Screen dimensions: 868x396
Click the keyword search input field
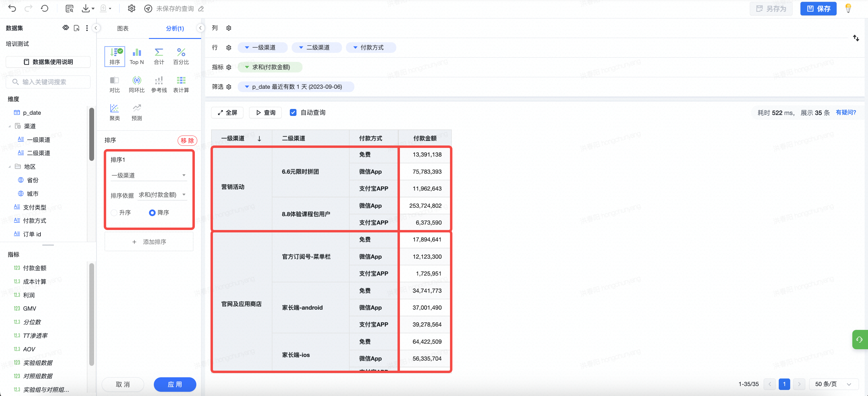48,82
